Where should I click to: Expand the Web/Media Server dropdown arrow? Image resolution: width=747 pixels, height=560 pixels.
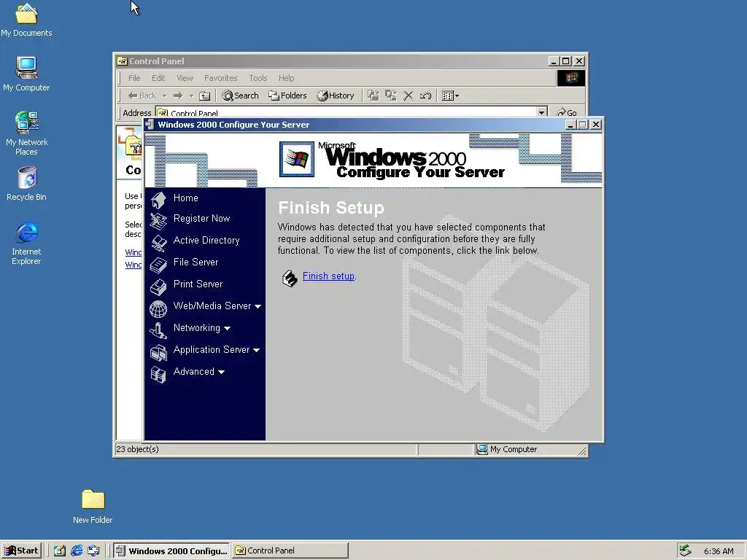pyautogui.click(x=258, y=306)
